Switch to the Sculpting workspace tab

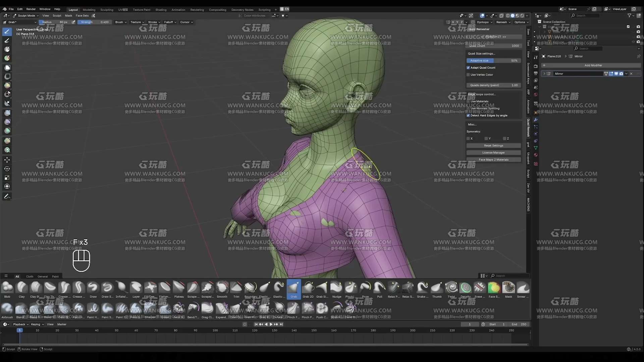click(x=107, y=10)
